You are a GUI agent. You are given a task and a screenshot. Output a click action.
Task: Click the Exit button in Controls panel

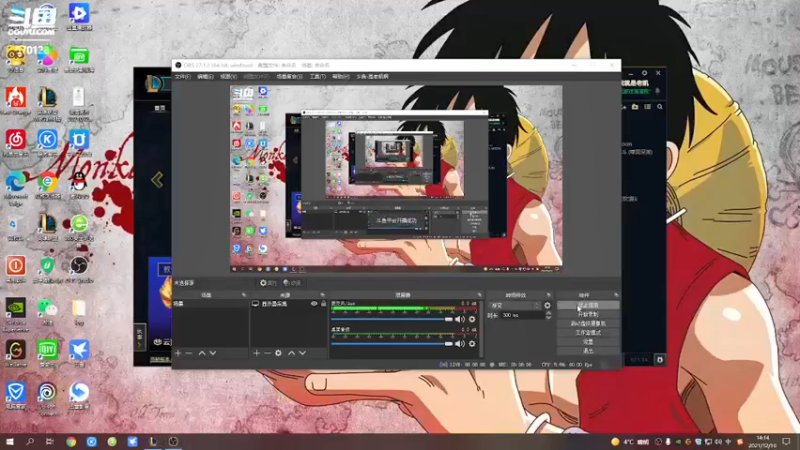[588, 351]
